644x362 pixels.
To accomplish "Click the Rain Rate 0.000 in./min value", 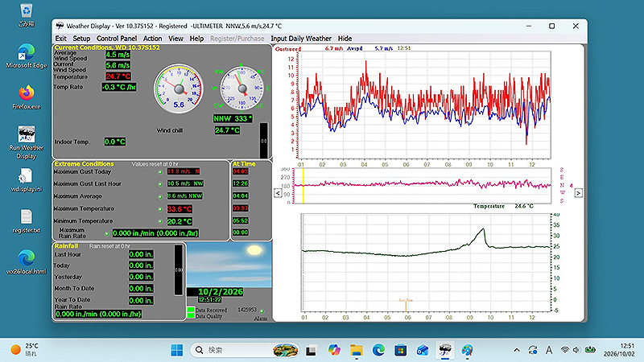I will 98,315.
